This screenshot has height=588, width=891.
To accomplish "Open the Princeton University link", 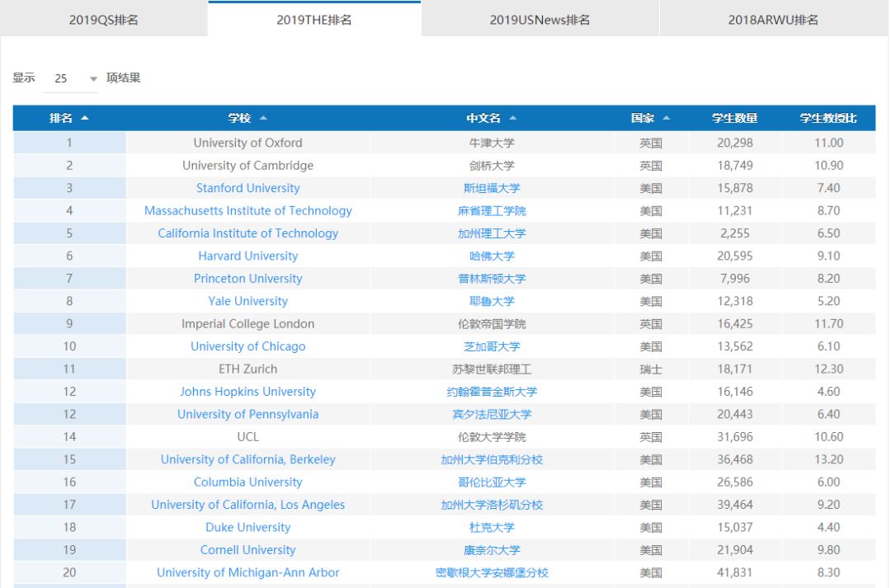I will click(x=247, y=279).
